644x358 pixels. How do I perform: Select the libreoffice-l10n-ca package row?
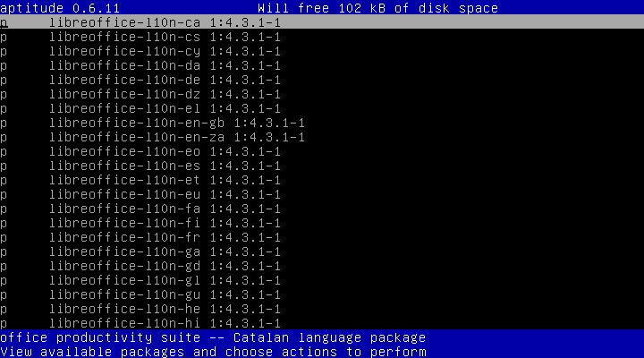pos(322,22)
